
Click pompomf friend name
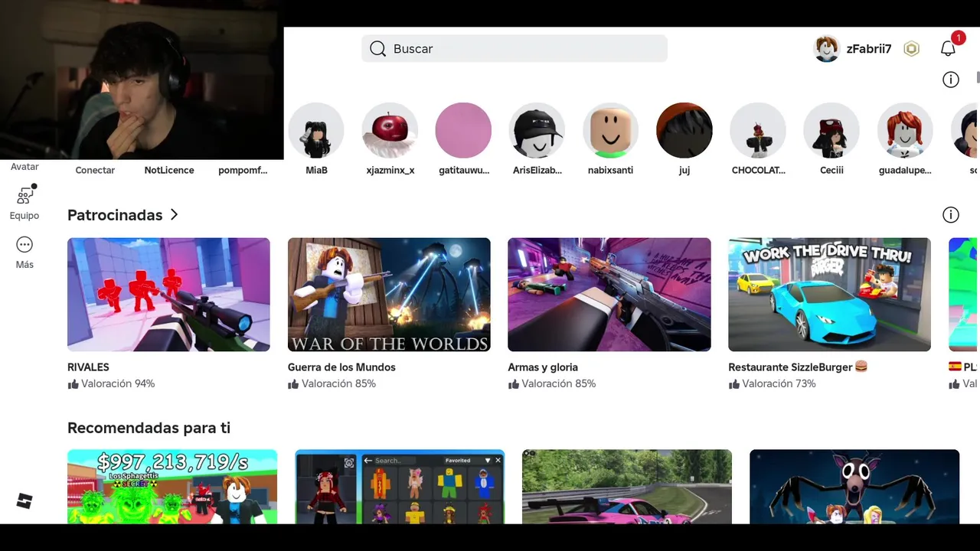(x=243, y=171)
